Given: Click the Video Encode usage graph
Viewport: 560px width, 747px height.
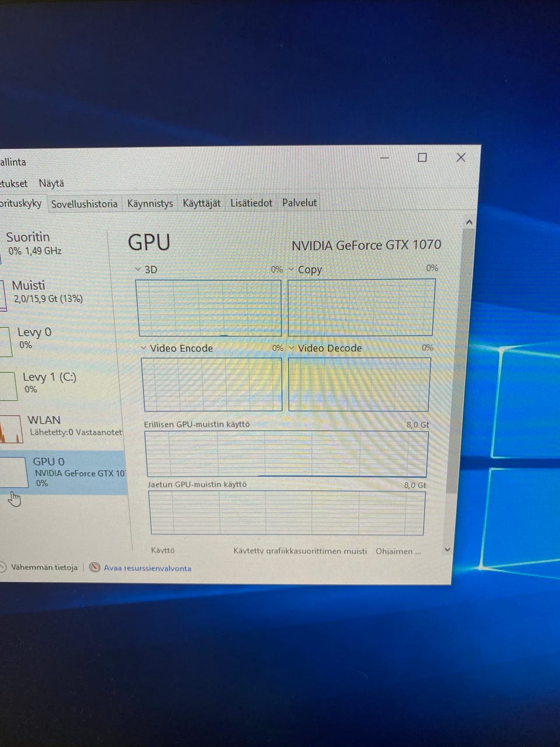Looking at the screenshot, I should [212, 384].
